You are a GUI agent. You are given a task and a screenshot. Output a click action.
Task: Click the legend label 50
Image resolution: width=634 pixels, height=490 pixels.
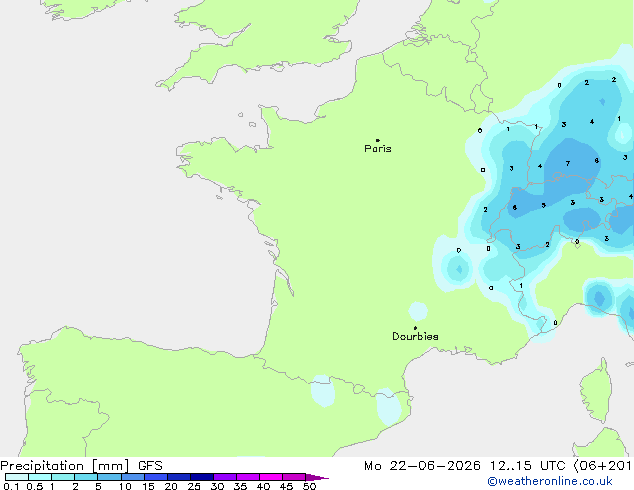[x=309, y=486]
